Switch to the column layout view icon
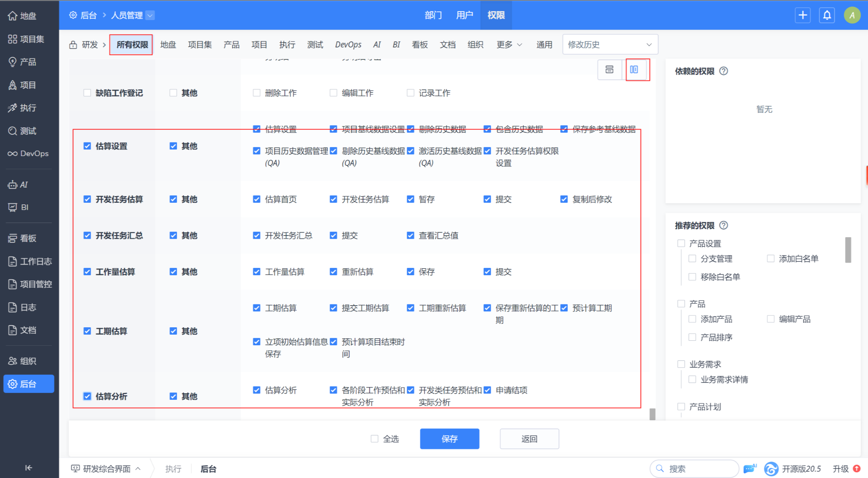The image size is (868, 478). (634, 70)
